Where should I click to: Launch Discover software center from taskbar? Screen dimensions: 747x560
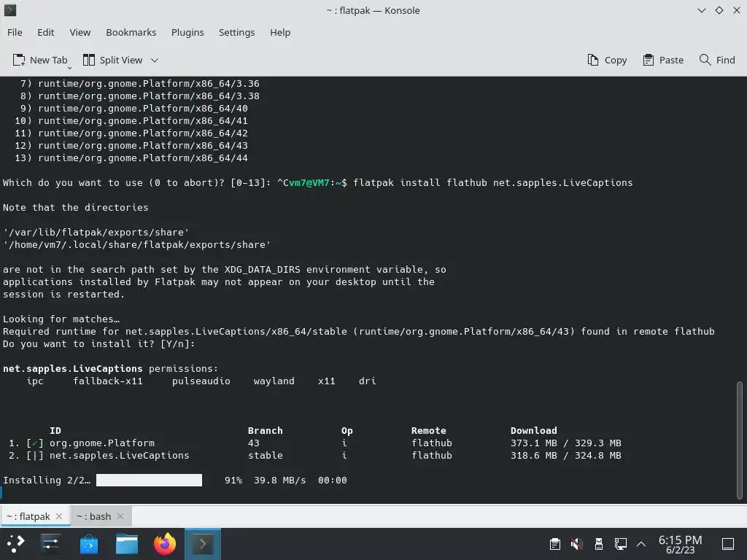(88, 544)
